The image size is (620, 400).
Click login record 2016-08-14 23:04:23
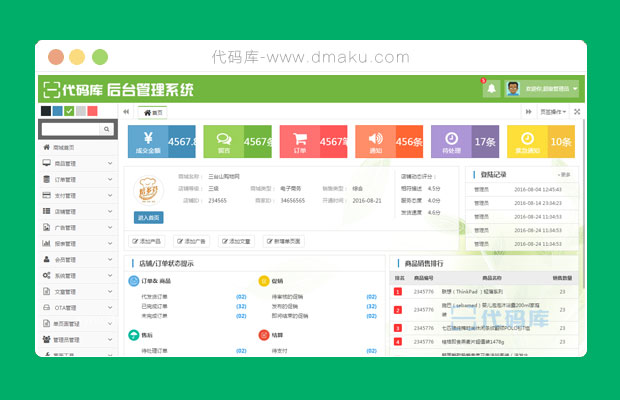(x=538, y=203)
